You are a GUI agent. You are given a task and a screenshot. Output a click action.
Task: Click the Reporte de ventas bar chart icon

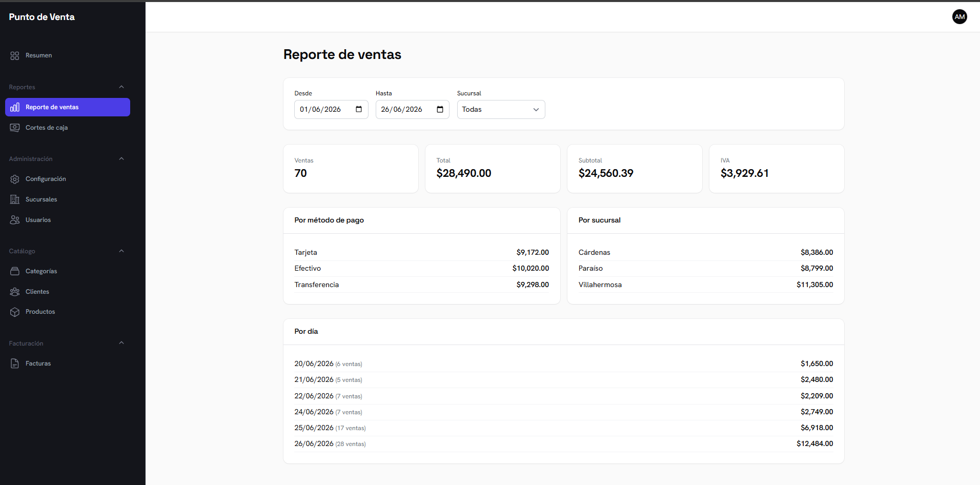(x=15, y=107)
